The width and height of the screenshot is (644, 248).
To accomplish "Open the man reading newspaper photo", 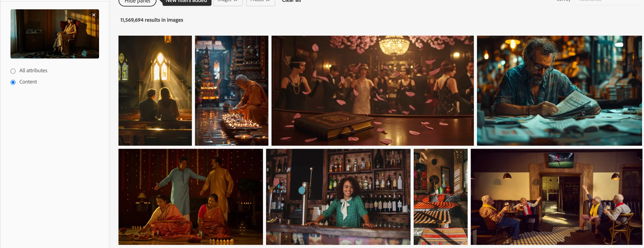I will click(x=559, y=90).
